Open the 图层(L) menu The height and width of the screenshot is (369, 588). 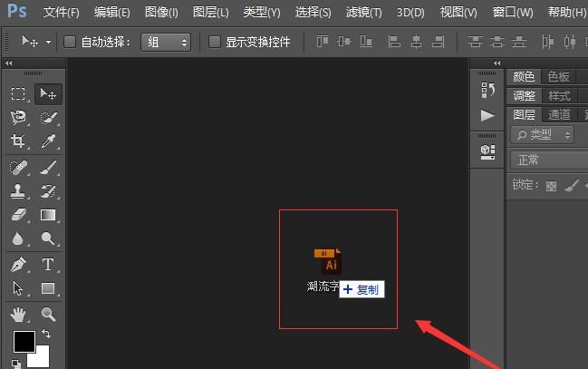point(210,13)
